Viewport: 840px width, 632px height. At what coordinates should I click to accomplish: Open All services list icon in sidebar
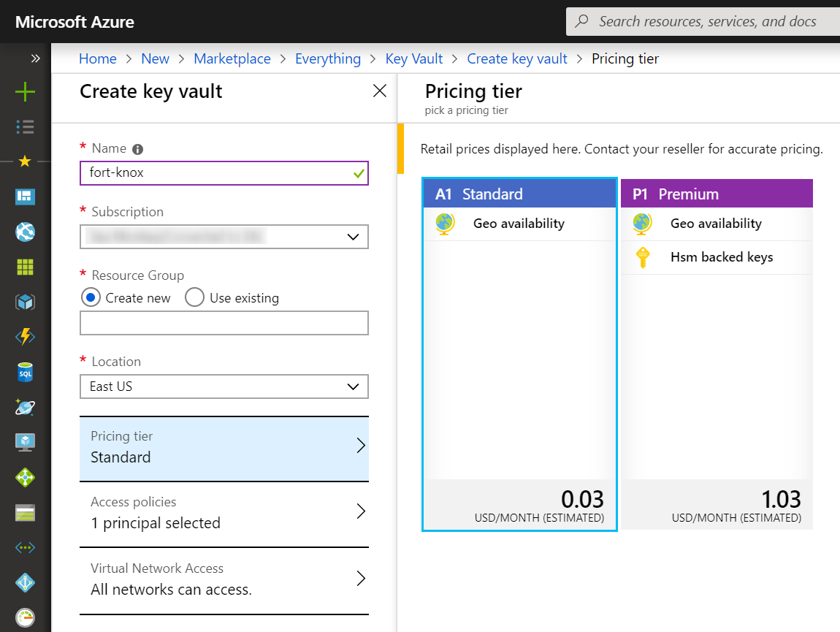[x=26, y=127]
